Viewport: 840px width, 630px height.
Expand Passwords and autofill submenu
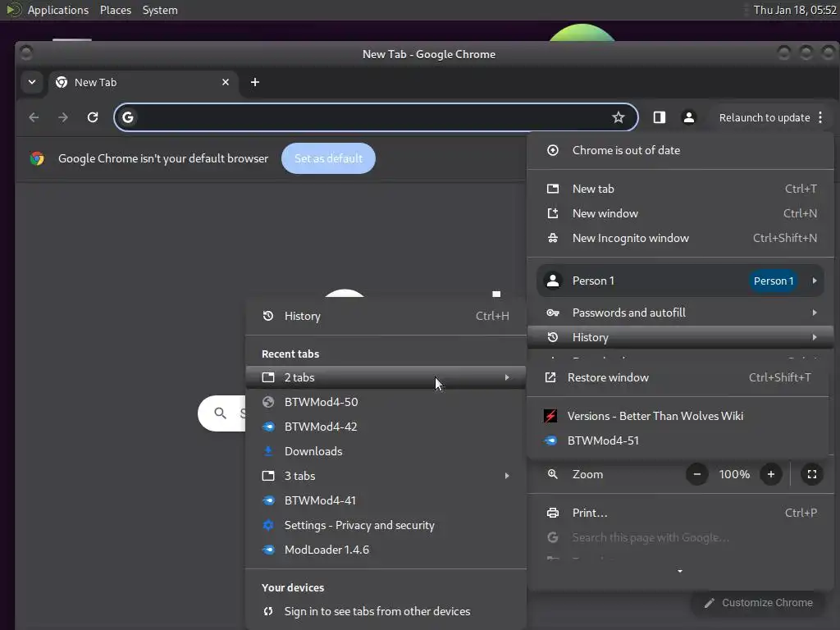tap(680, 313)
